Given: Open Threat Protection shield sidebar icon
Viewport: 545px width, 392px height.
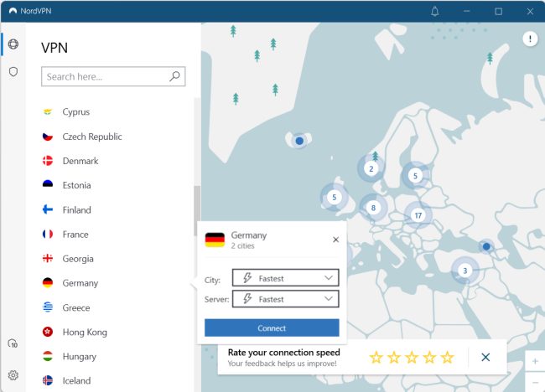Looking at the screenshot, I should point(13,72).
